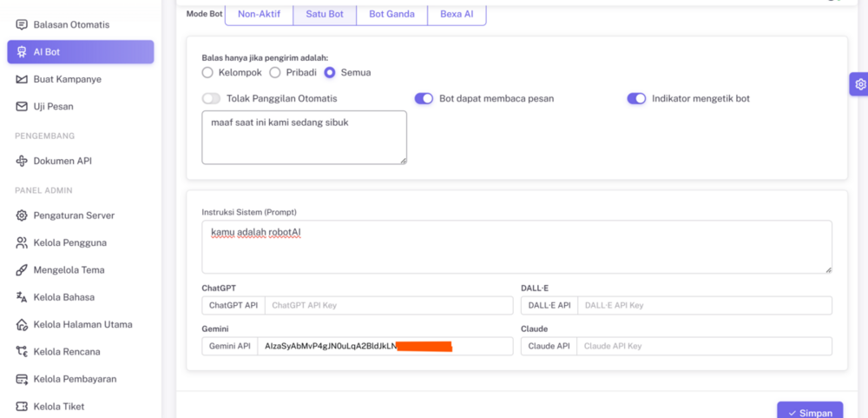Choose the Pribadi radio option
This screenshot has height=418, width=868.
[275, 73]
